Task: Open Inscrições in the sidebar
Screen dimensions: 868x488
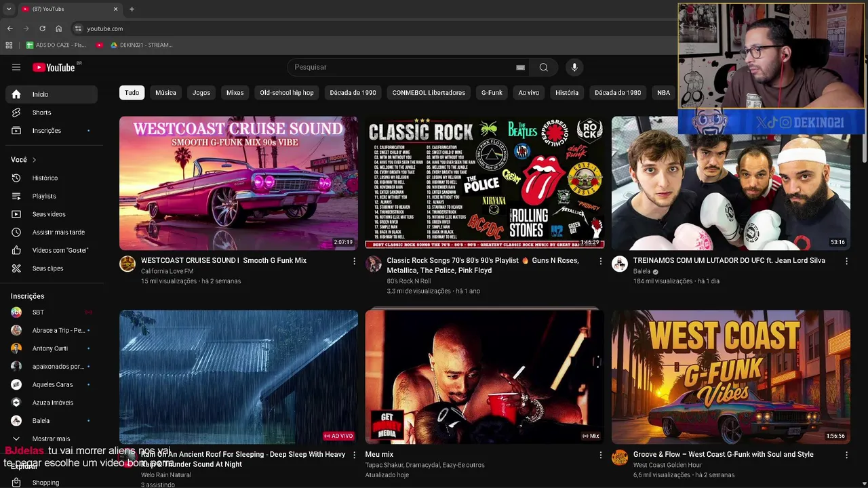Action: point(52,130)
